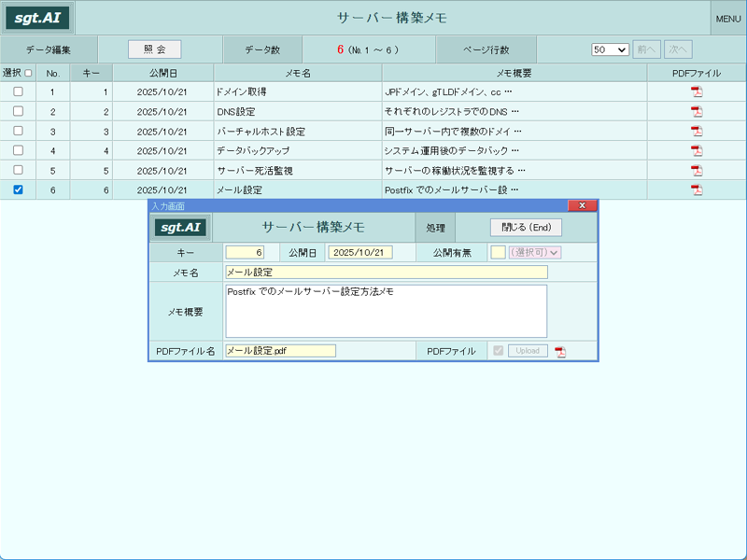Click the 前へ previous page button
This screenshot has width=747, height=560.
[x=646, y=49]
